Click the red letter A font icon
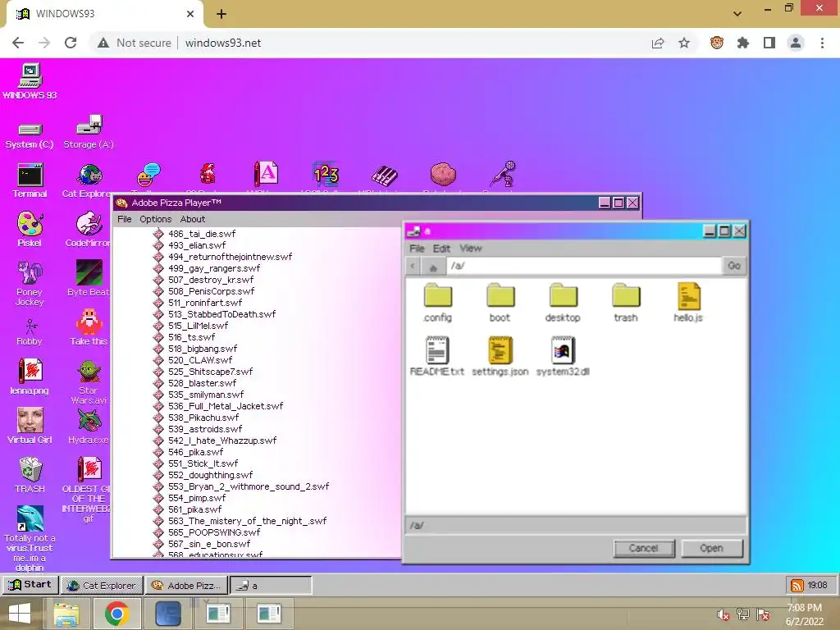Screen dimensions: 840x630 tap(267, 174)
